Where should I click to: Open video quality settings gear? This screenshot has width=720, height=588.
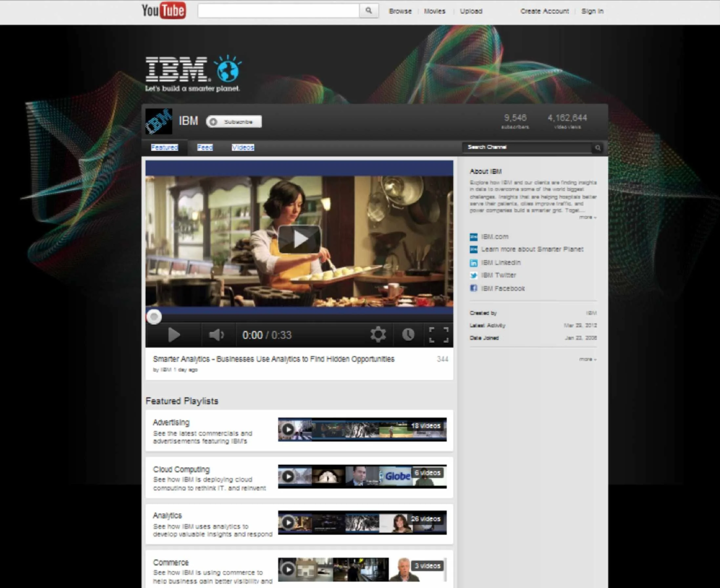click(x=378, y=335)
